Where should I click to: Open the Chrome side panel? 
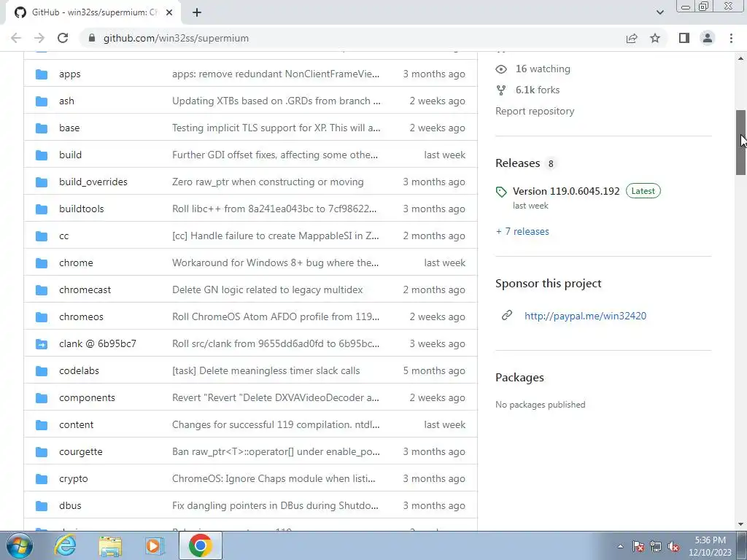click(684, 38)
